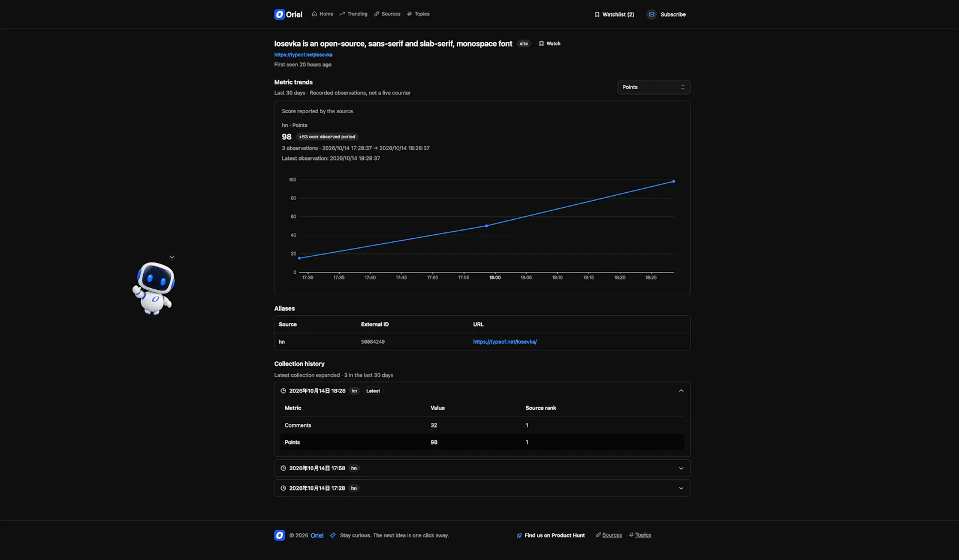Open the Topics link in the footer
Viewport: 959px width, 560px height.
[x=640, y=535]
